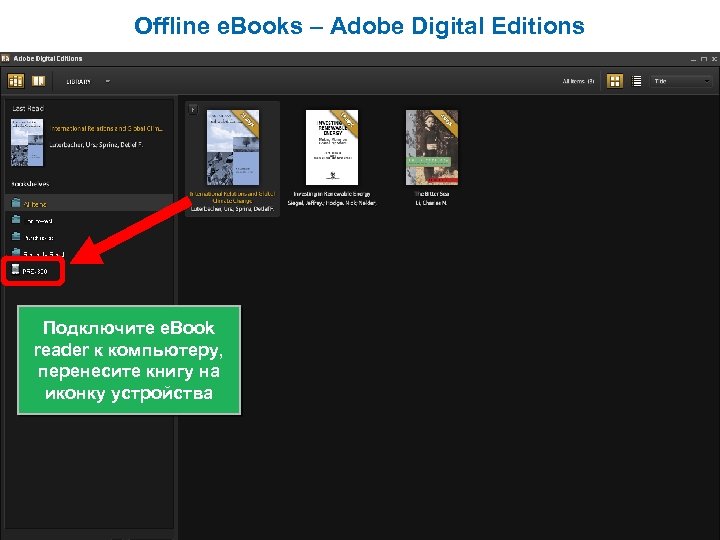This screenshot has height=540, width=720.
Task: Click the Adobe Digital Editions app icon
Action: [5, 58]
